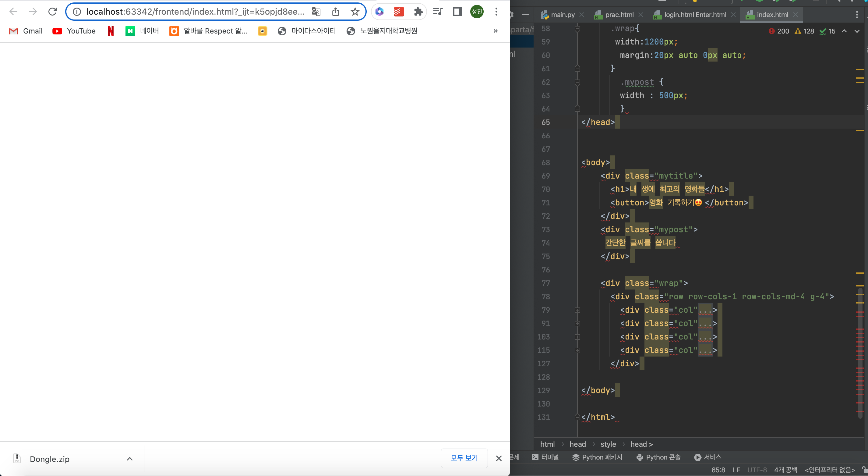Screen dimensions: 868x476
Task: Open the 알바를 Respect bookmark
Action: pos(208,31)
